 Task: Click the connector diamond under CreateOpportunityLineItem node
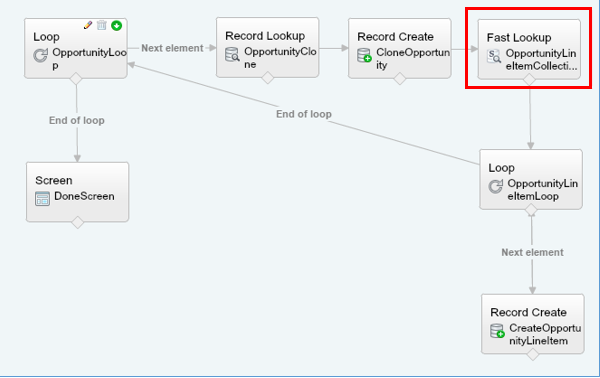pyautogui.click(x=533, y=354)
